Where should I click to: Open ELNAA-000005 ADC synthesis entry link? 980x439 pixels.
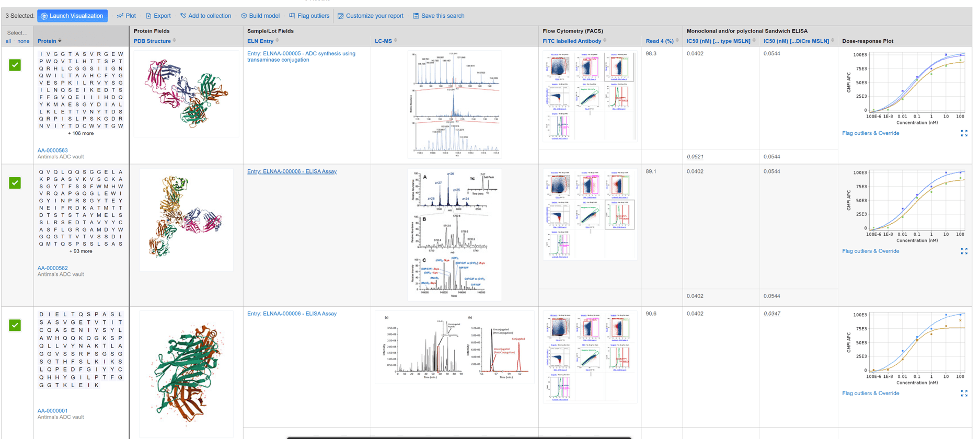pyautogui.click(x=301, y=56)
